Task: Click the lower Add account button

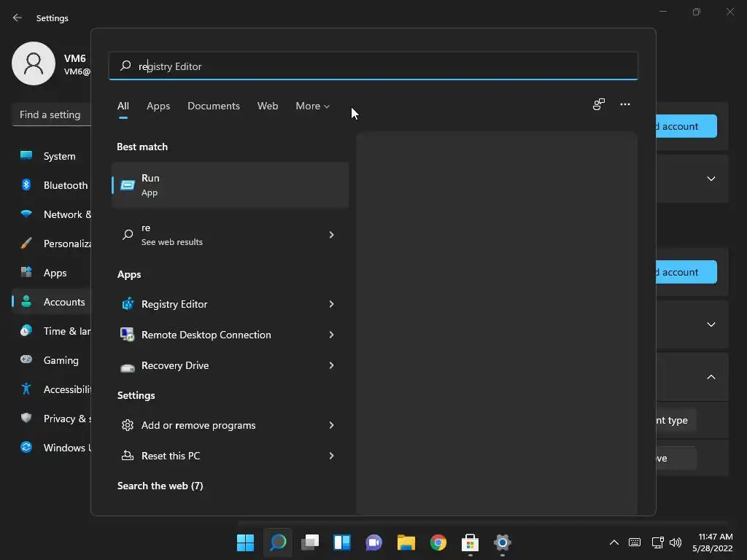Action: pos(686,272)
